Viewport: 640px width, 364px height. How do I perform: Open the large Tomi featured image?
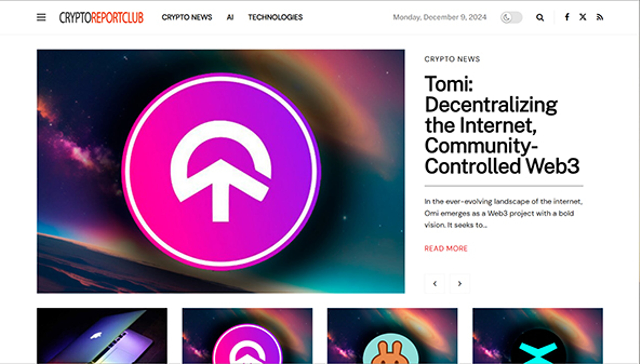221,171
